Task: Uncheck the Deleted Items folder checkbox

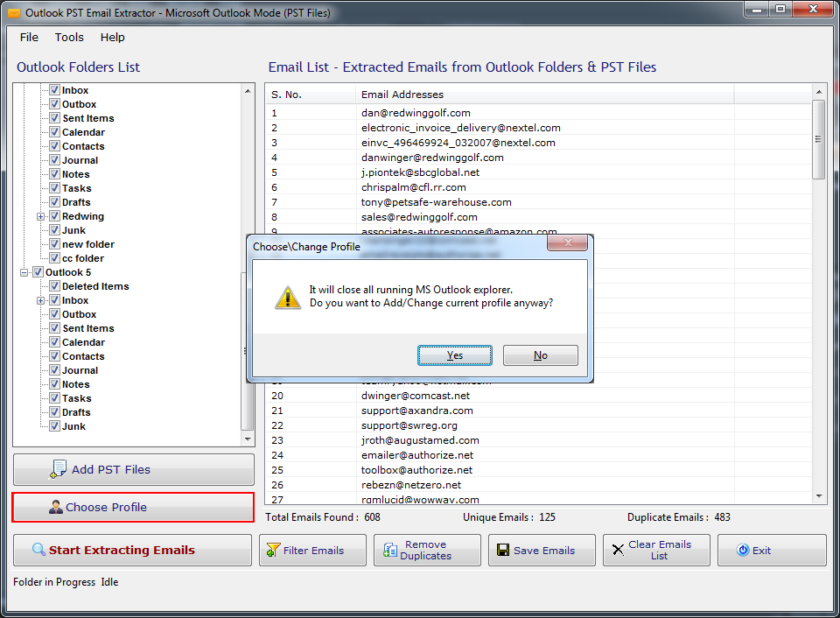Action: [54, 285]
